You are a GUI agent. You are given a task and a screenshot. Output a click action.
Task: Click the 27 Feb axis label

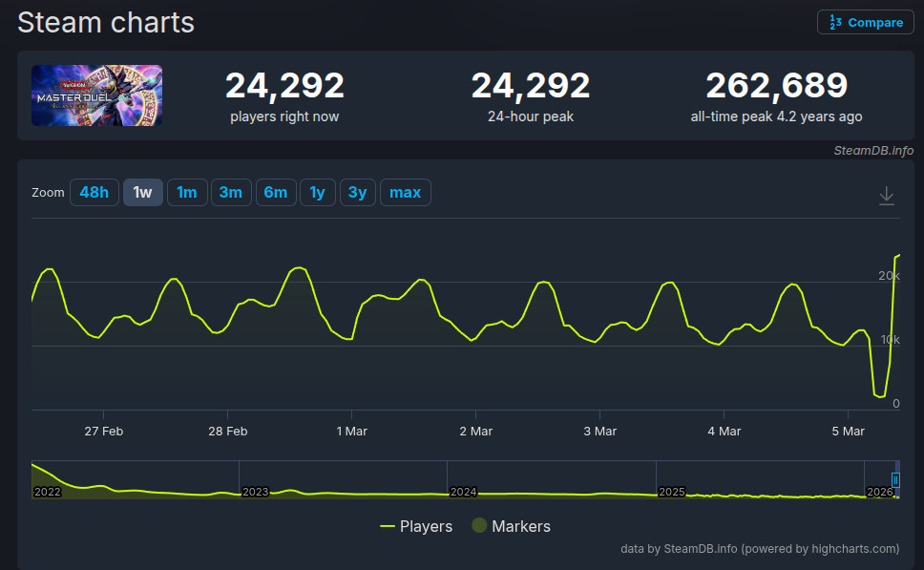tap(104, 432)
